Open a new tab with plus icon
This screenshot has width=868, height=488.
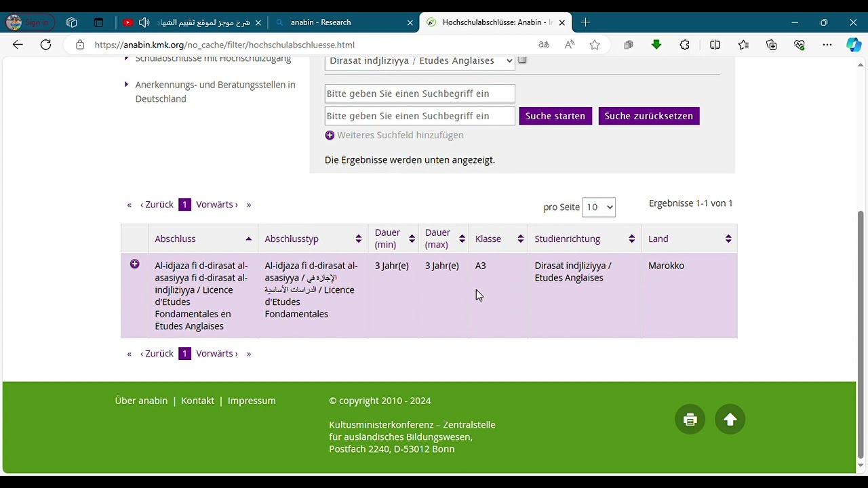585,22
